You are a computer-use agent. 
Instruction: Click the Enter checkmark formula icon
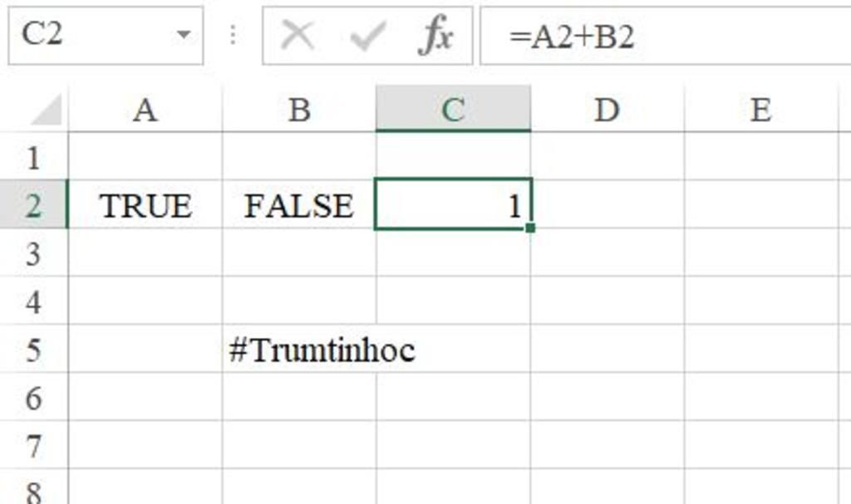[366, 36]
